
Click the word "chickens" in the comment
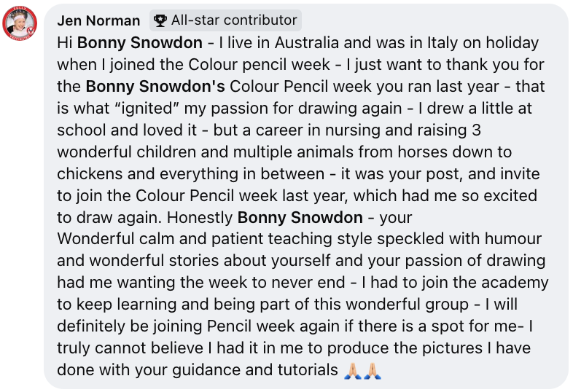pos(90,174)
